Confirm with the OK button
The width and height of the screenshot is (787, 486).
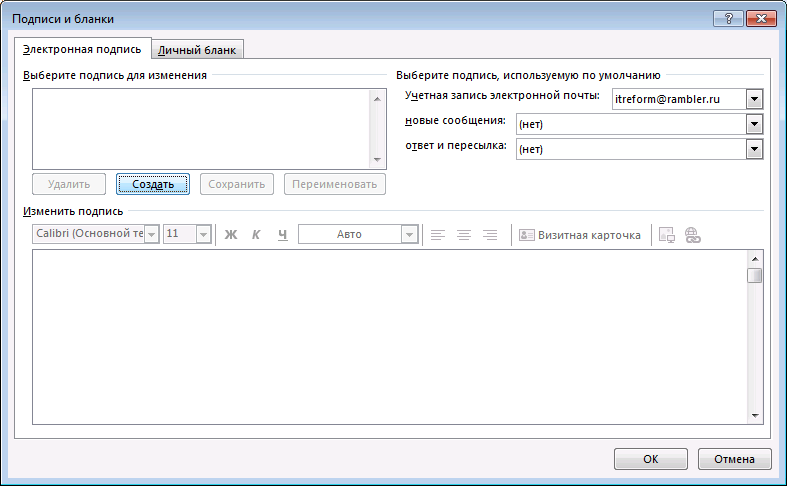pyautogui.click(x=651, y=459)
